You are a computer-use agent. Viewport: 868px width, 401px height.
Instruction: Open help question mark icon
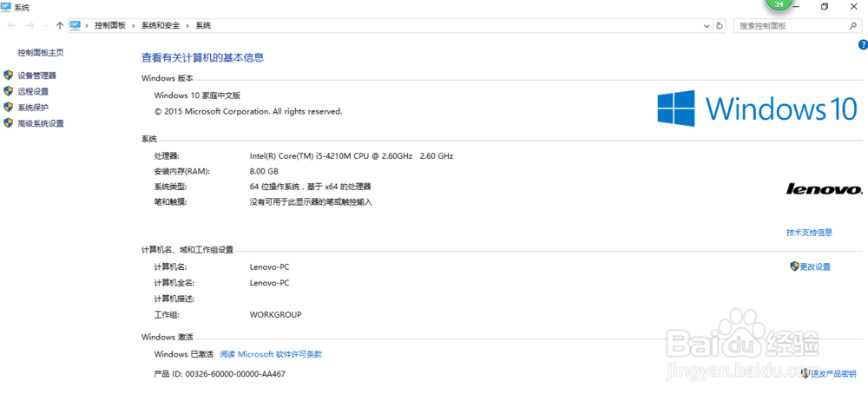coord(863,44)
